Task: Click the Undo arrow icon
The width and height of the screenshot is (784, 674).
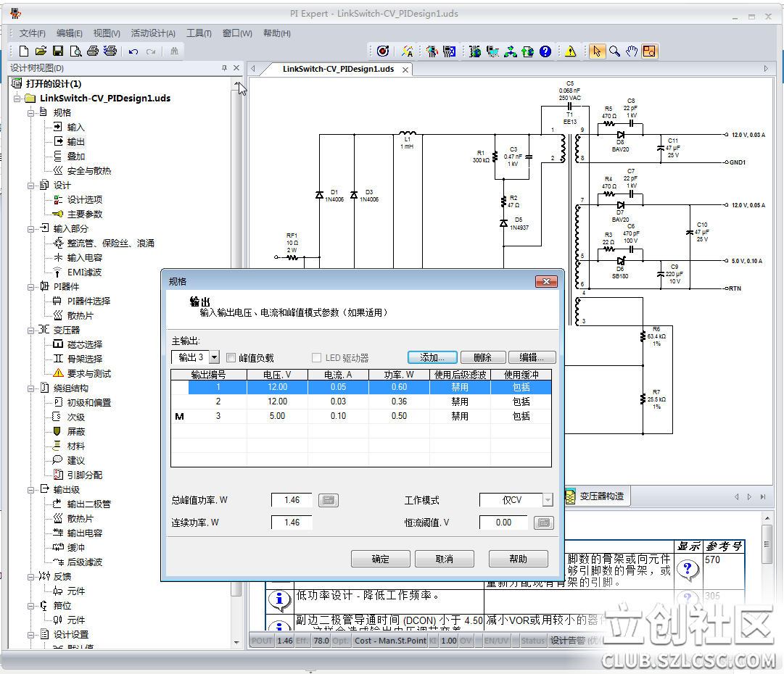Action: (133, 51)
